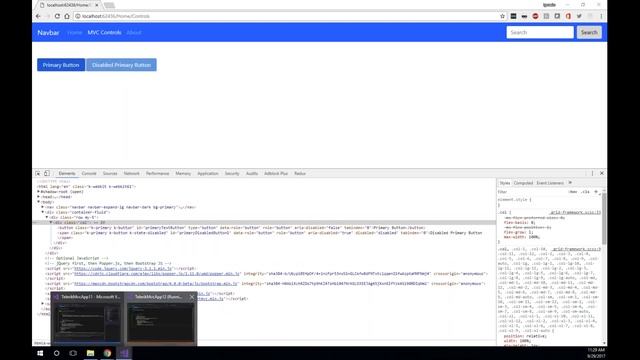Image resolution: width=640 pixels, height=360 pixels.
Task: Toggle the .cls class editor in Styles
Action: (586, 191)
